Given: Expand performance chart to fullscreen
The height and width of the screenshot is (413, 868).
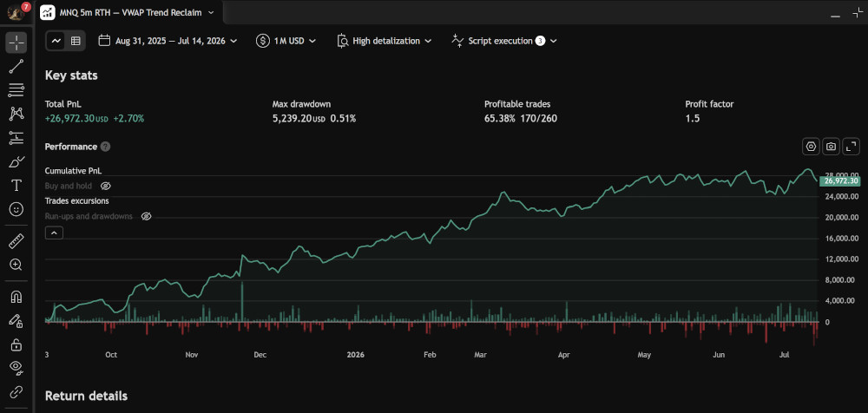Looking at the screenshot, I should 851,146.
